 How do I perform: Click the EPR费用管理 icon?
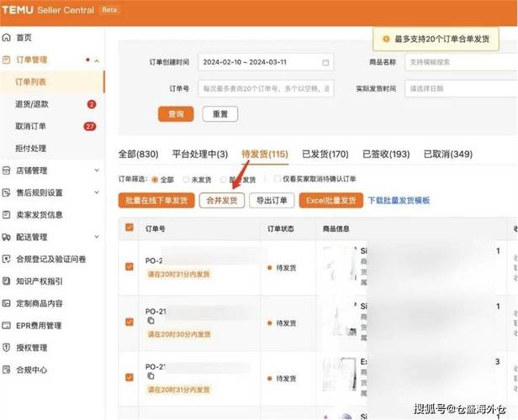(x=6, y=325)
